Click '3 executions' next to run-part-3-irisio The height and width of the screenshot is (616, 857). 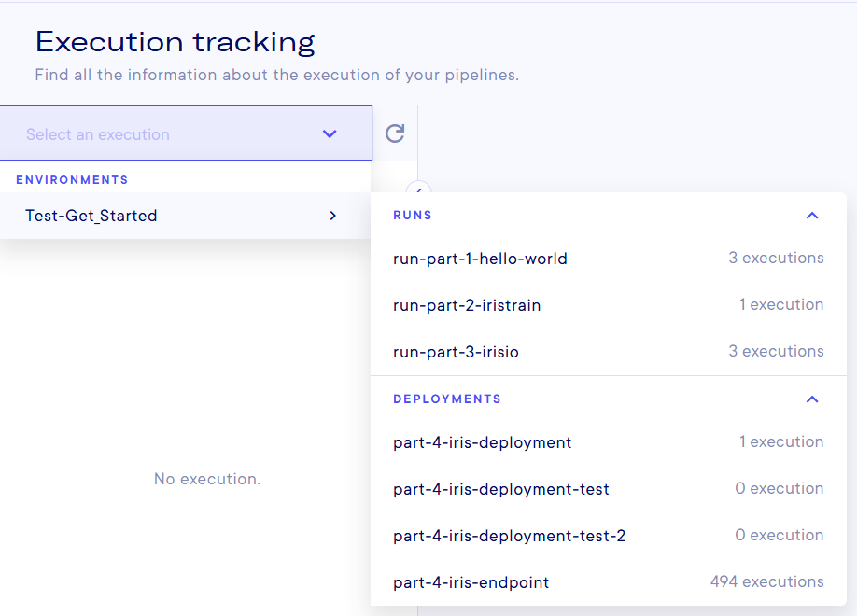coord(776,351)
